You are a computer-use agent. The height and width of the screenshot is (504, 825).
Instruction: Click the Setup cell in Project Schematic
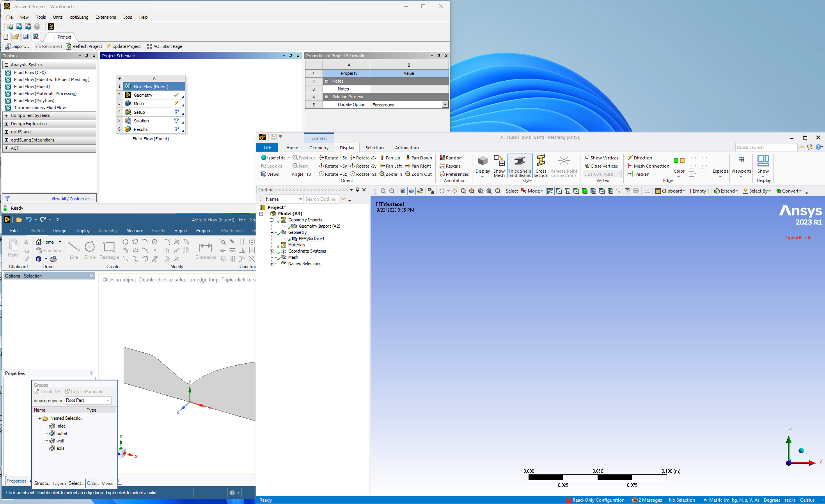(x=154, y=112)
